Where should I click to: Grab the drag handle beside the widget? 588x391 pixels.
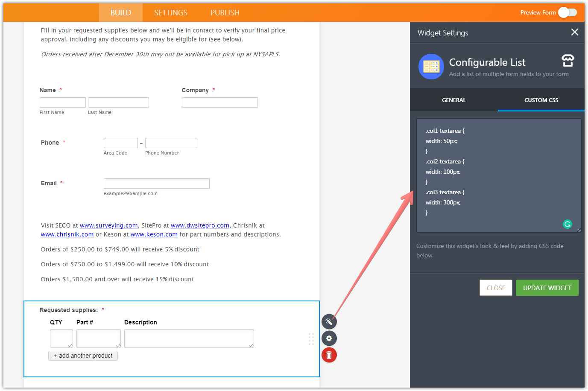coord(311,338)
